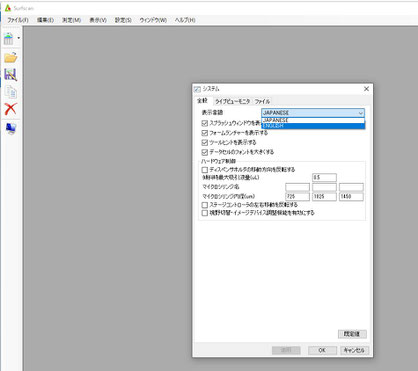Screen dimensions: 418x371
Task: Open the 編集(E) menu
Action: pyautogui.click(x=45, y=20)
